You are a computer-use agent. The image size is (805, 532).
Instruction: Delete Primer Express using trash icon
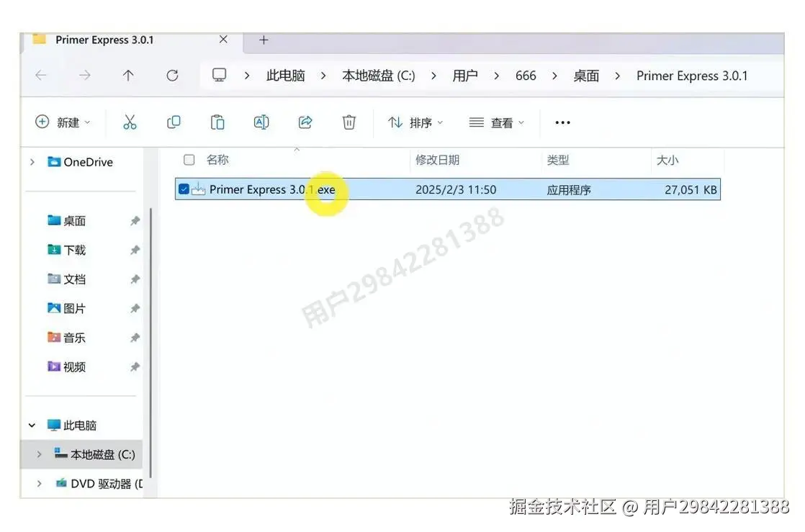coord(349,122)
